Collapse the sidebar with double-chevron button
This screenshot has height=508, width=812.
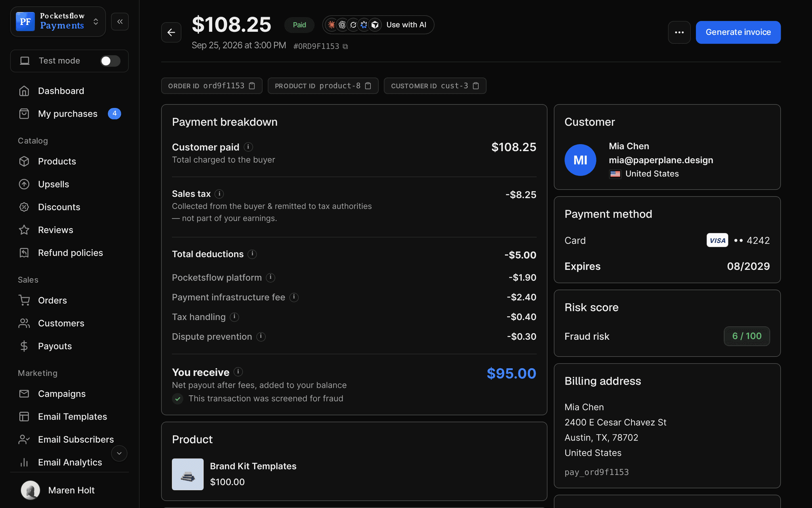tap(120, 21)
